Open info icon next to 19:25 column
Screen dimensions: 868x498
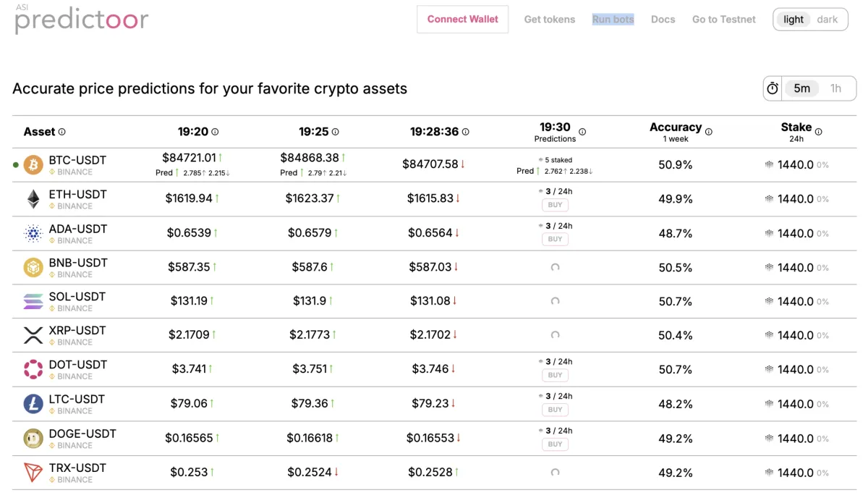pyautogui.click(x=335, y=132)
